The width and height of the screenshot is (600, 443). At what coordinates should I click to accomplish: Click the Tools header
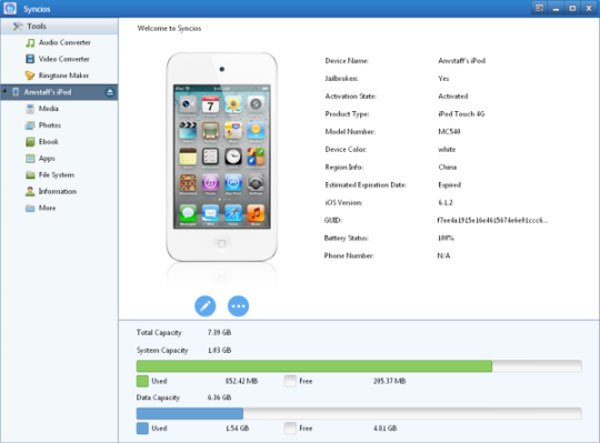[59, 26]
